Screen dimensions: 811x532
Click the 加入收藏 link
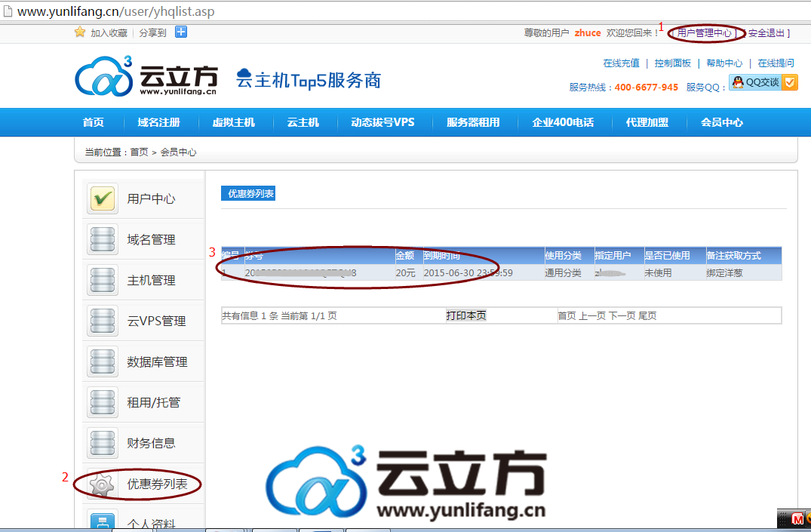click(x=109, y=33)
